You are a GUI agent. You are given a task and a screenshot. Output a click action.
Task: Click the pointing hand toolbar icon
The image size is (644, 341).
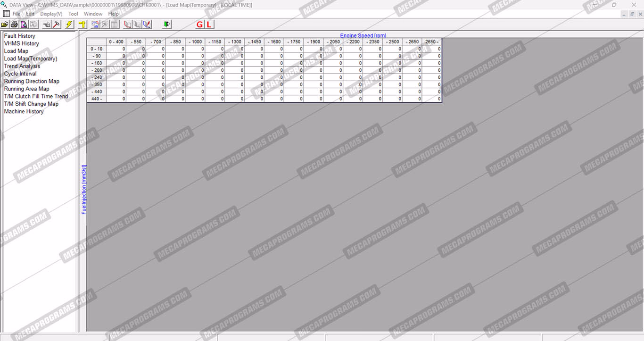pyautogui.click(x=47, y=24)
